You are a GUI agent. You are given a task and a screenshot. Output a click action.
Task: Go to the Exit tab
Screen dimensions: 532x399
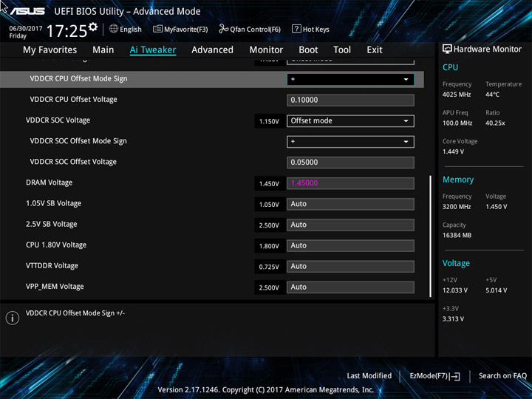click(x=374, y=50)
